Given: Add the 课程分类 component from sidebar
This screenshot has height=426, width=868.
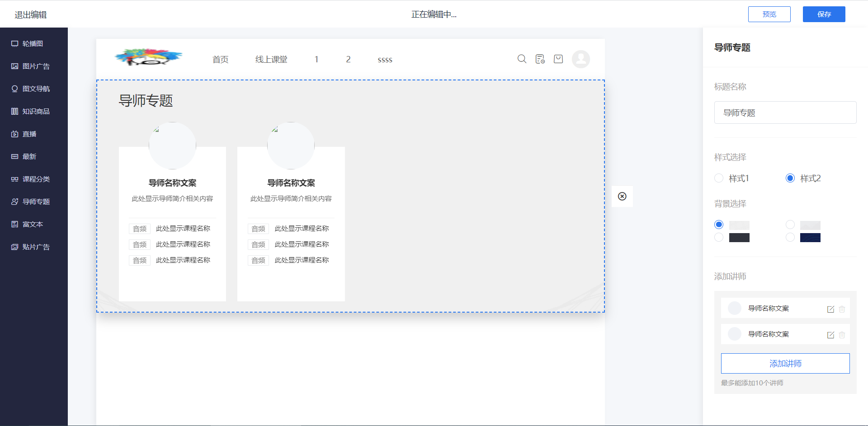Looking at the screenshot, I should (36, 179).
